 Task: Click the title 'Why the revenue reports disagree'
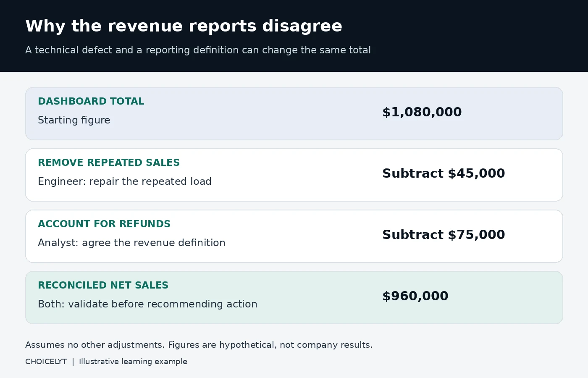click(x=184, y=26)
